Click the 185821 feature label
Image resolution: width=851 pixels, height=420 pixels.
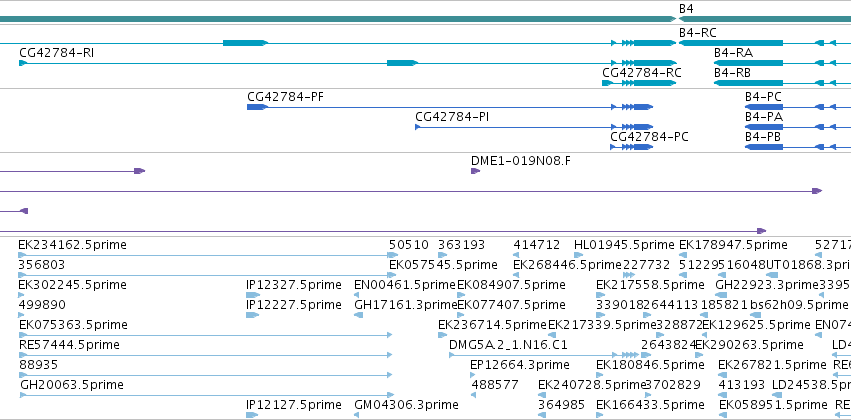(x=725, y=304)
